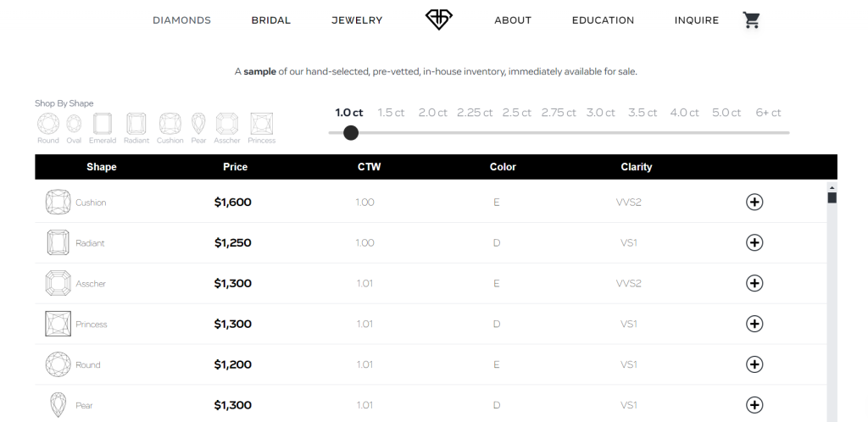Choose the Emerald shape filter icon
868x422 pixels.
103,124
